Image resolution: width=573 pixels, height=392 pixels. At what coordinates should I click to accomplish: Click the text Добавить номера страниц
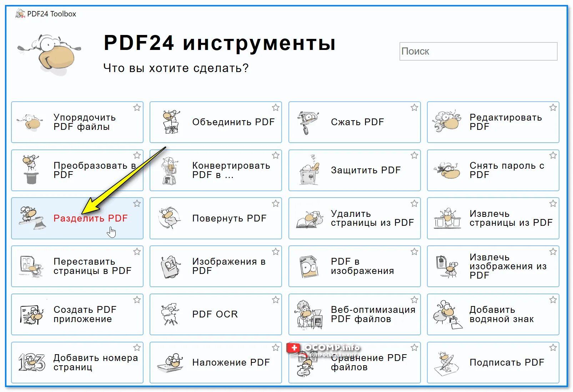point(96,362)
